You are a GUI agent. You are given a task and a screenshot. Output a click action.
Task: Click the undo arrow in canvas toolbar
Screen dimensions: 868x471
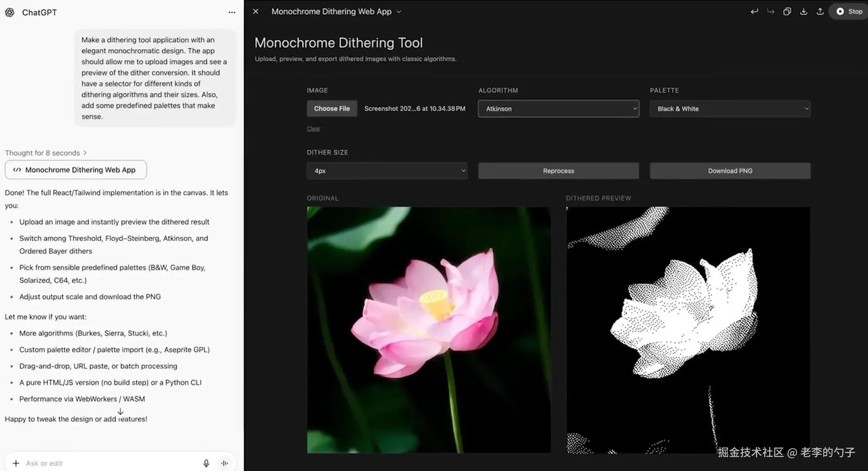click(754, 12)
